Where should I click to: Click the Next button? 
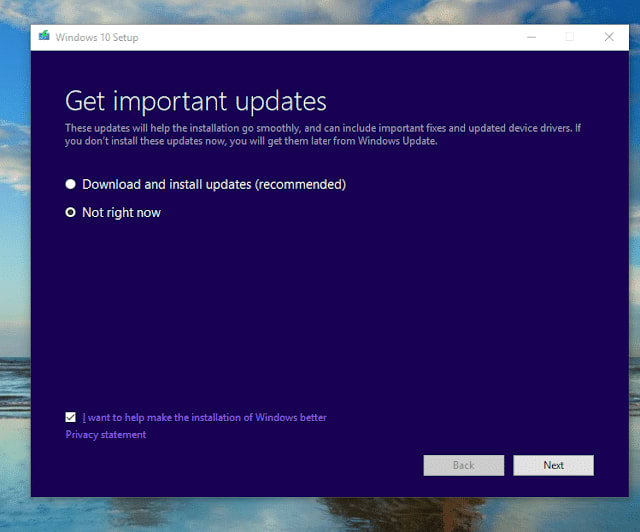(553, 465)
